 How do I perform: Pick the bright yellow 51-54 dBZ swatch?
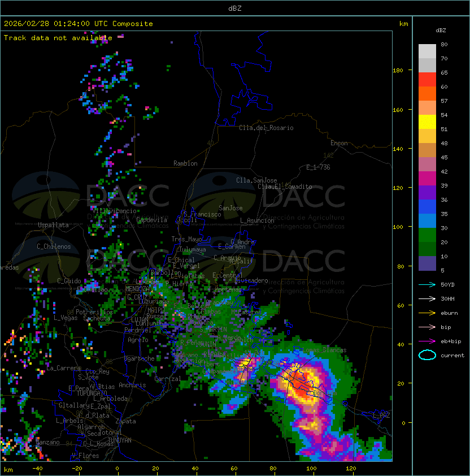[427, 122]
